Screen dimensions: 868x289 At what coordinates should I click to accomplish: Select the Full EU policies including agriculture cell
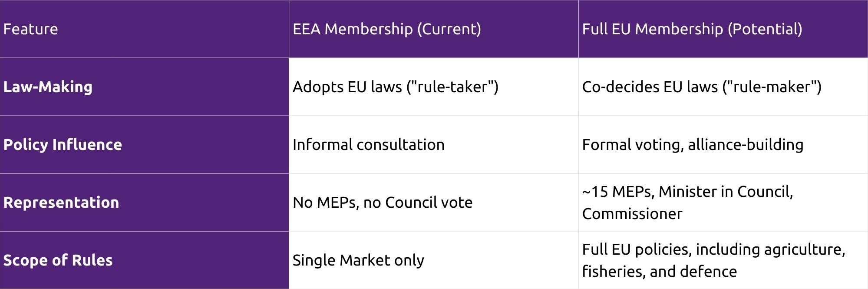click(723, 260)
